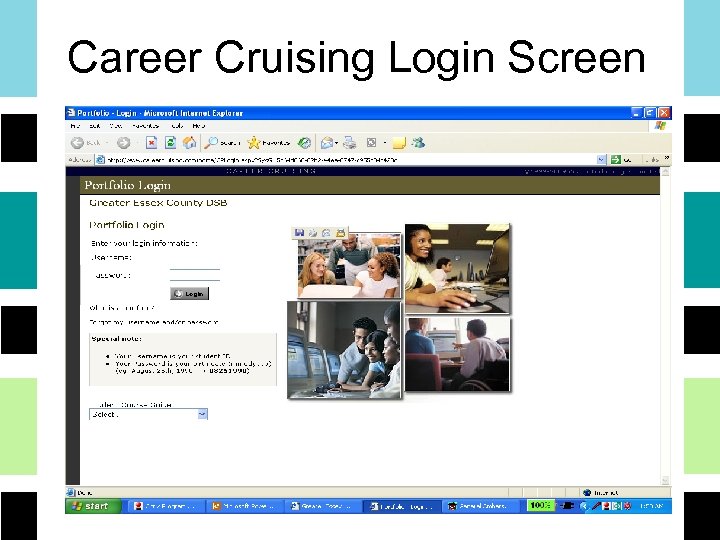Viewport: 720px width, 540px height.
Task: Click the 'Portfolio Login' header banner text
Action: pos(128,186)
